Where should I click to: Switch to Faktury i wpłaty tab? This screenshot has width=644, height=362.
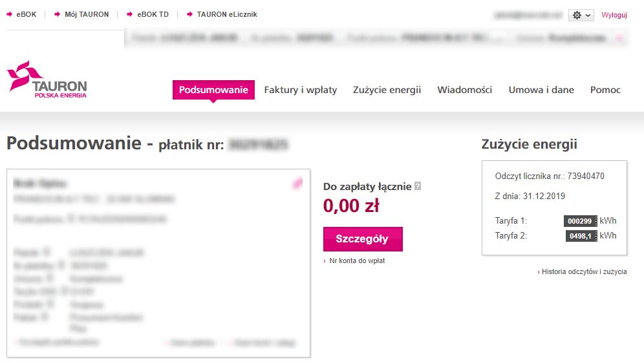click(x=300, y=90)
